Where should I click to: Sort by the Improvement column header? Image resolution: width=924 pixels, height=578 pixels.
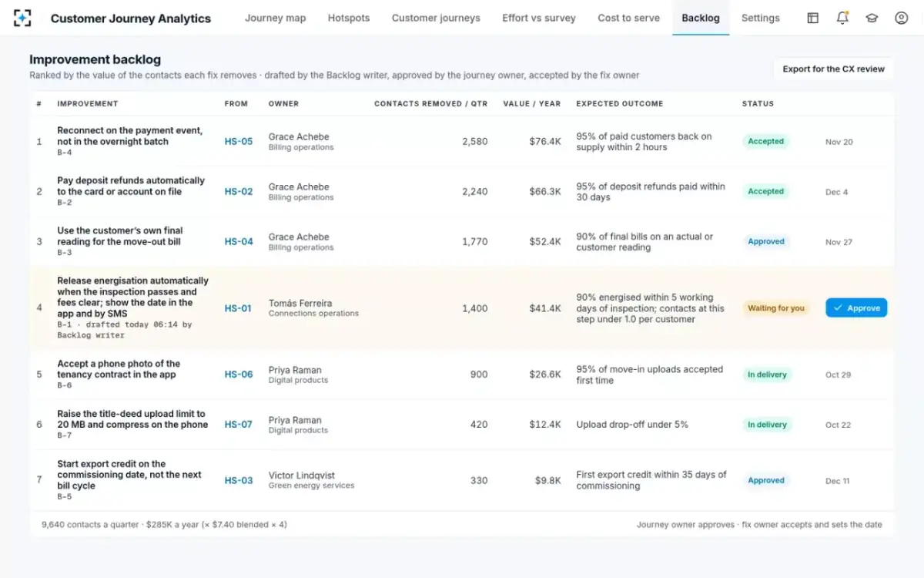(x=88, y=103)
